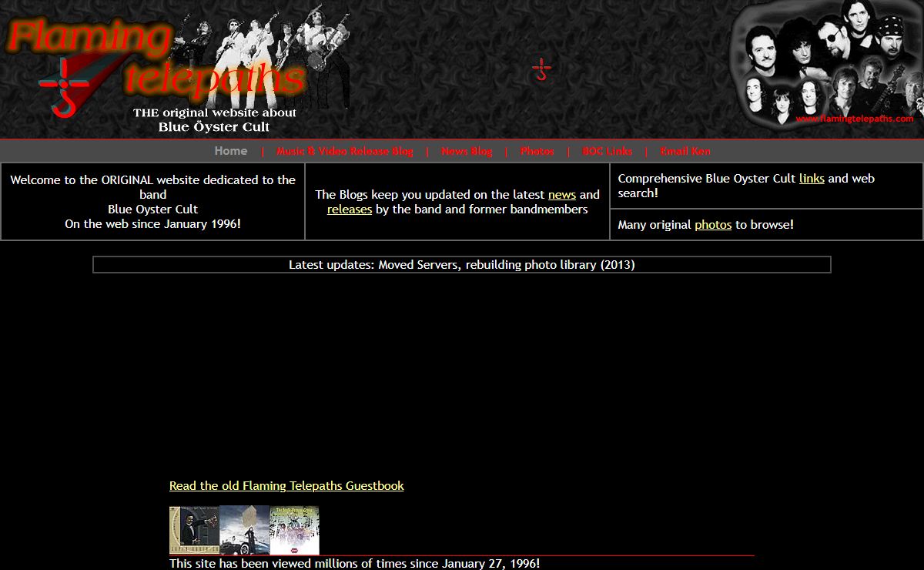924x570 pixels.
Task: Open the Stalk-Forrest Group album cover thumbnail
Action: point(294,530)
